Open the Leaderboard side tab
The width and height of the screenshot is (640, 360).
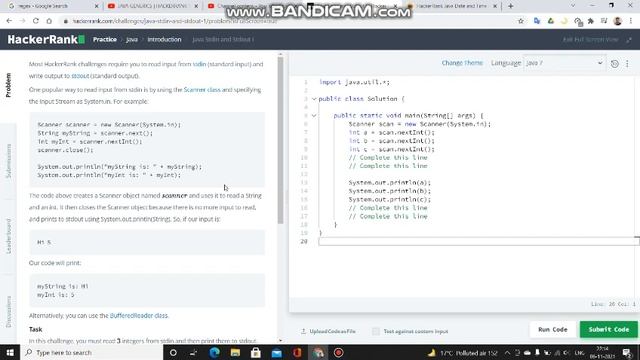(x=8, y=236)
